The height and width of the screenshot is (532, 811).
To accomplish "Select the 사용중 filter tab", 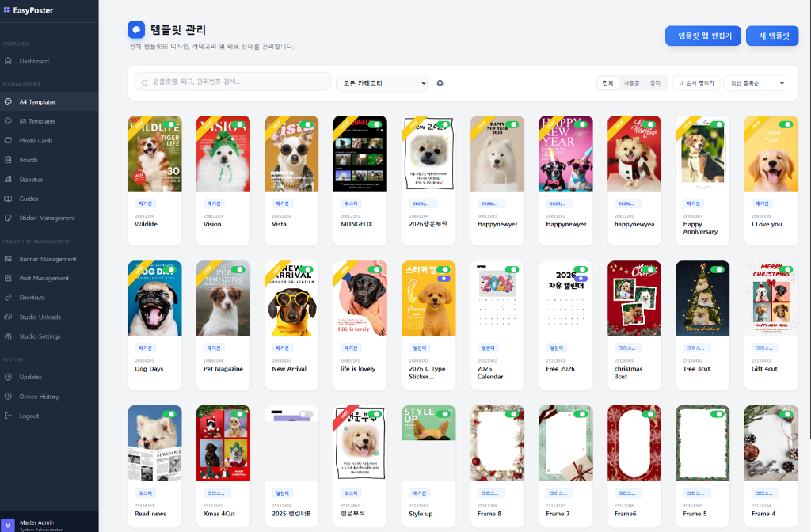I will tap(631, 82).
